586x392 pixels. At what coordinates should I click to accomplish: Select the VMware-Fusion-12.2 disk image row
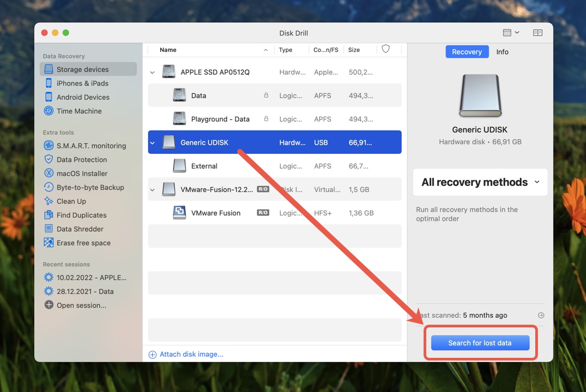click(x=275, y=189)
